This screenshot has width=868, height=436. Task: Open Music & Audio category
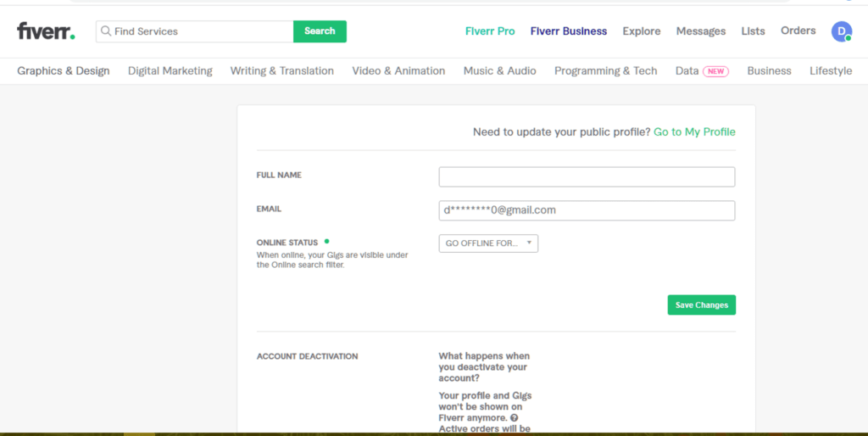tap(500, 71)
